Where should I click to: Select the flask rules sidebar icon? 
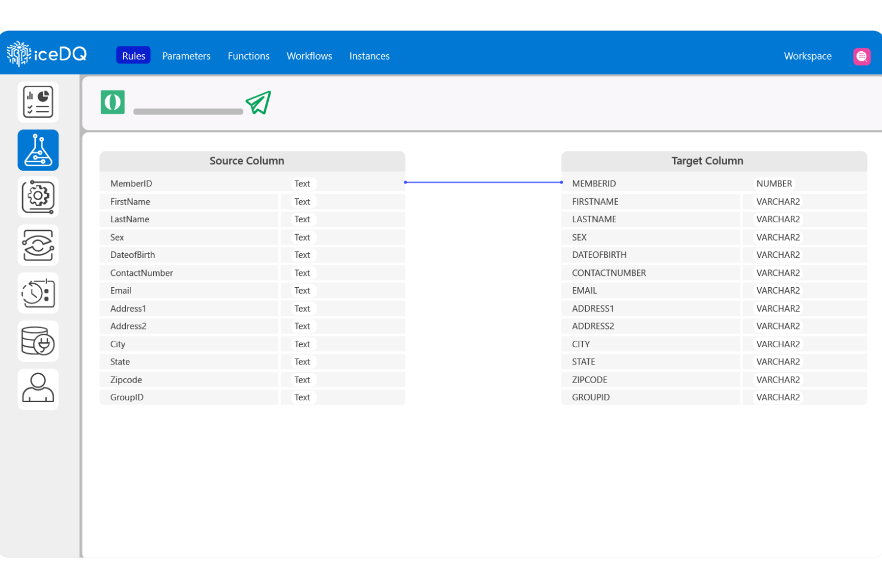point(38,150)
